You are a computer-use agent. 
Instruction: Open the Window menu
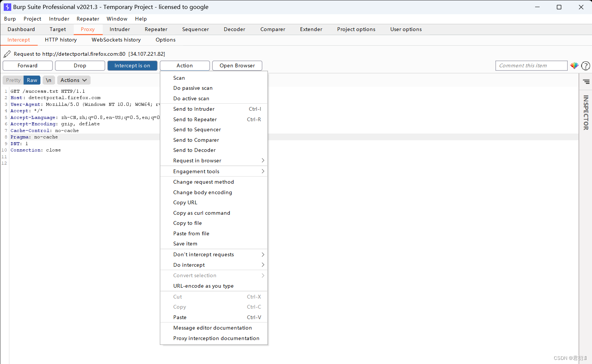tap(117, 19)
